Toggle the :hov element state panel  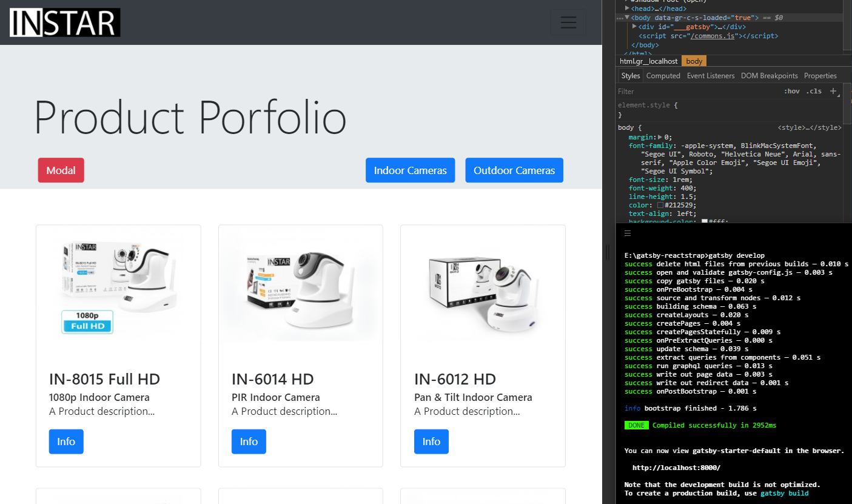[791, 91]
